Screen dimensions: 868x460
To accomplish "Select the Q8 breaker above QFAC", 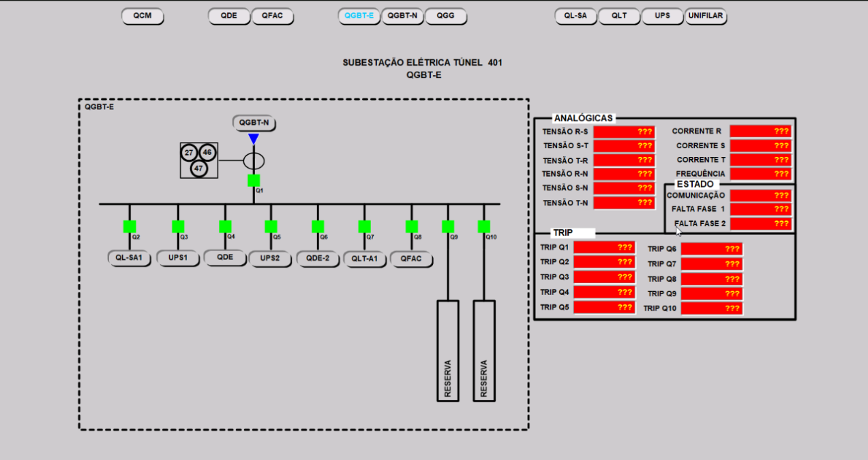I will [412, 227].
